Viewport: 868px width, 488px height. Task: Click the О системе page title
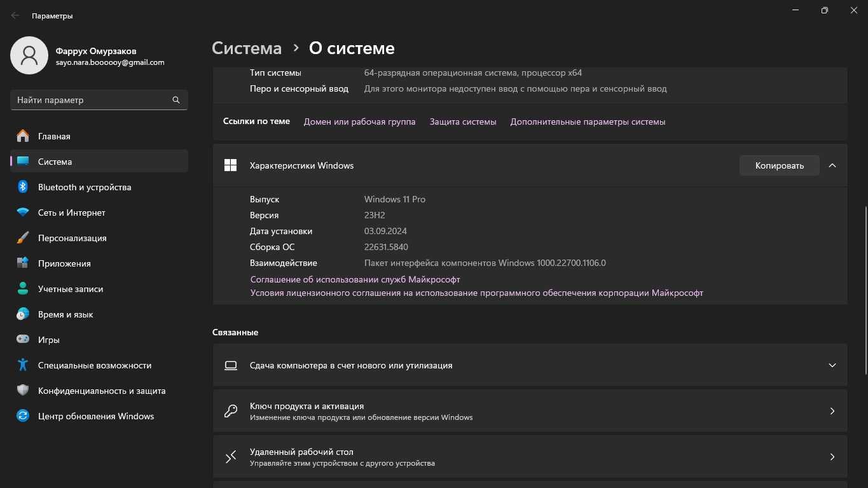pyautogui.click(x=352, y=48)
